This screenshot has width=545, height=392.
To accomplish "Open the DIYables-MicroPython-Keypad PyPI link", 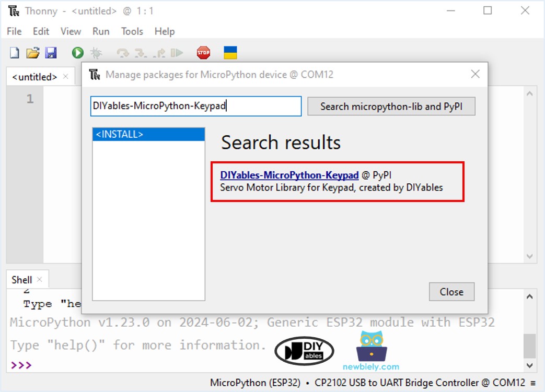I will click(x=291, y=175).
